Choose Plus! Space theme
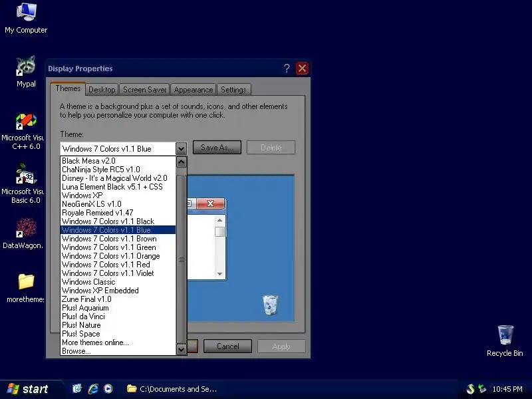The image size is (532, 399). point(118,334)
